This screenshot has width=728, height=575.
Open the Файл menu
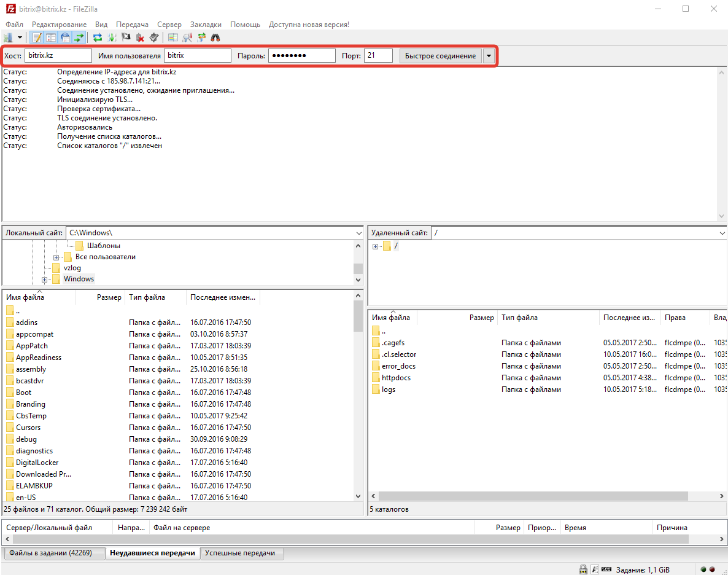(14, 25)
